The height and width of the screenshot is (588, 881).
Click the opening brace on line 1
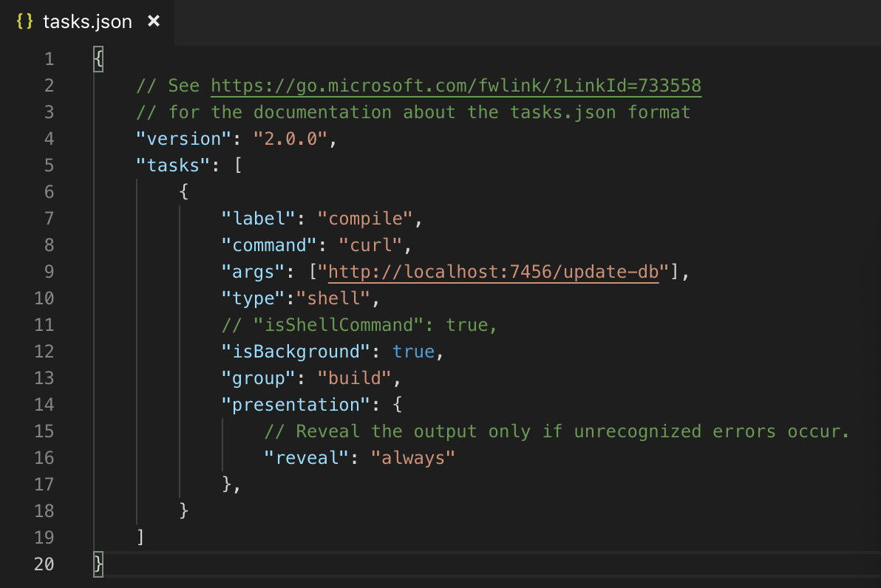click(98, 58)
